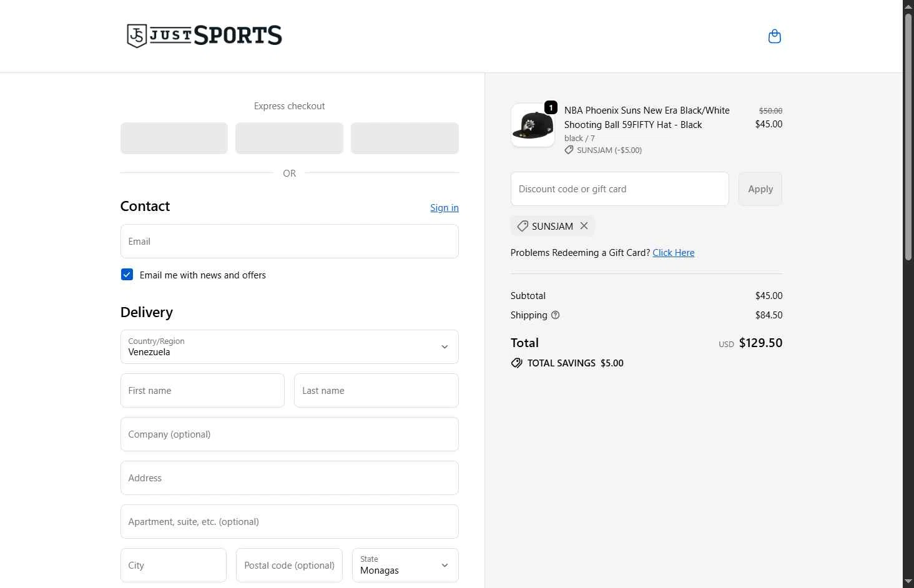Remove the SUNSJAM discount code
914x588 pixels.
coord(584,226)
